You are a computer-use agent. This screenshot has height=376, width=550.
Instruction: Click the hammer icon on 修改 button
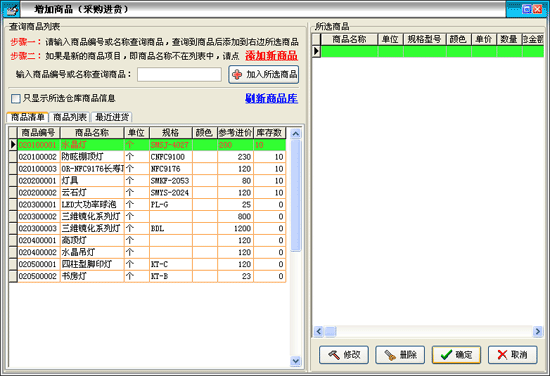(334, 355)
